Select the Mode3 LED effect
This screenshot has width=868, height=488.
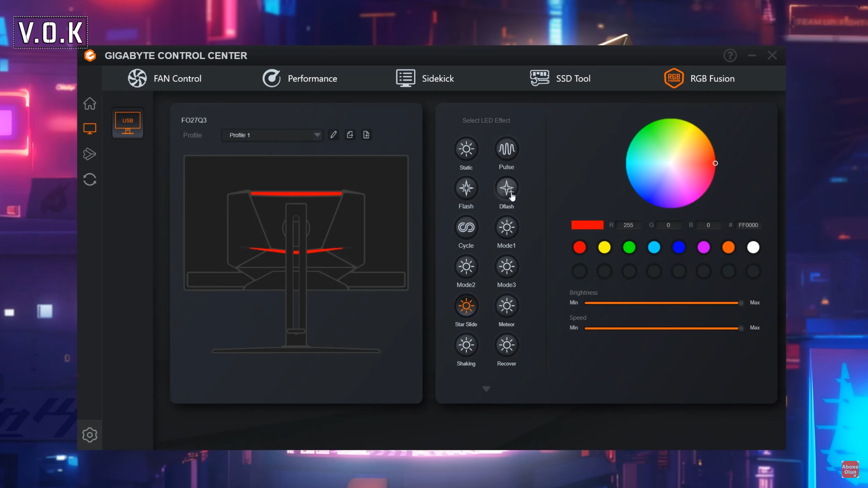coord(507,267)
